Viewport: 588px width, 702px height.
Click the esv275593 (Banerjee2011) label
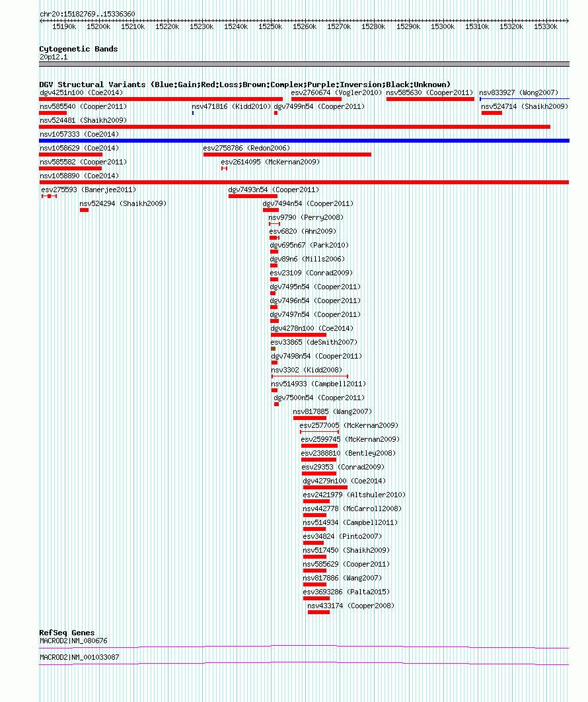point(89,190)
